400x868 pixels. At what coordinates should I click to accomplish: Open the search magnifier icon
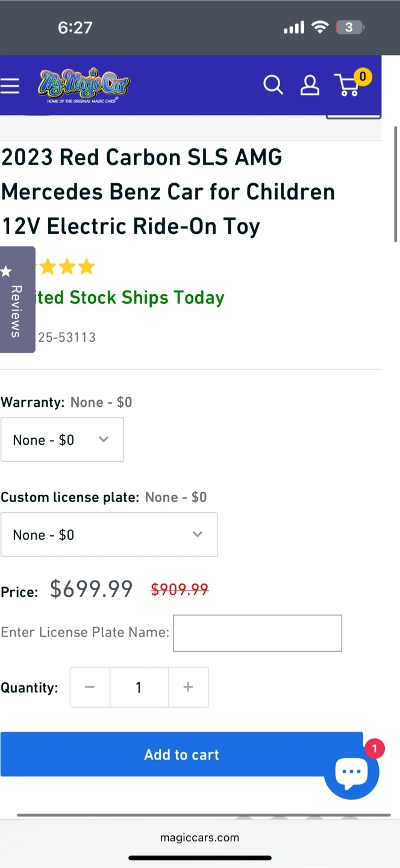tap(273, 85)
